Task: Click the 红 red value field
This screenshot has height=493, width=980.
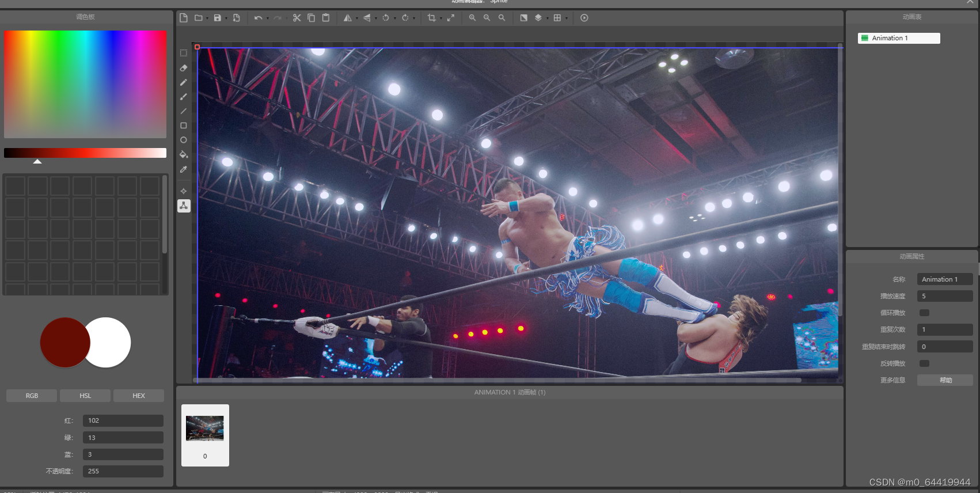Action: point(123,420)
